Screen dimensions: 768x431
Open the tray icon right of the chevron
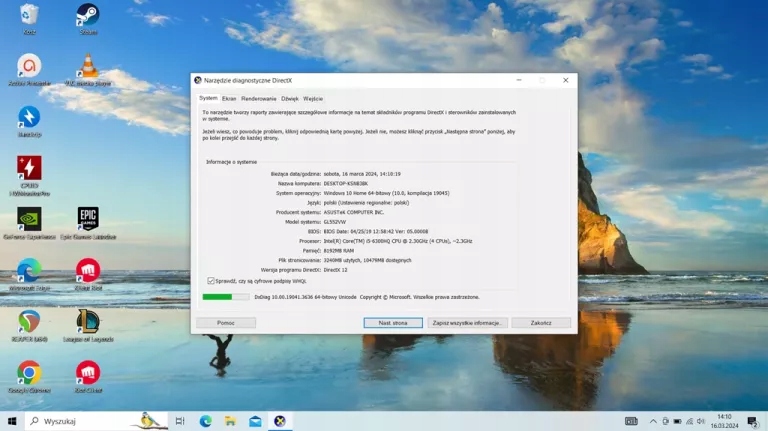click(666, 421)
